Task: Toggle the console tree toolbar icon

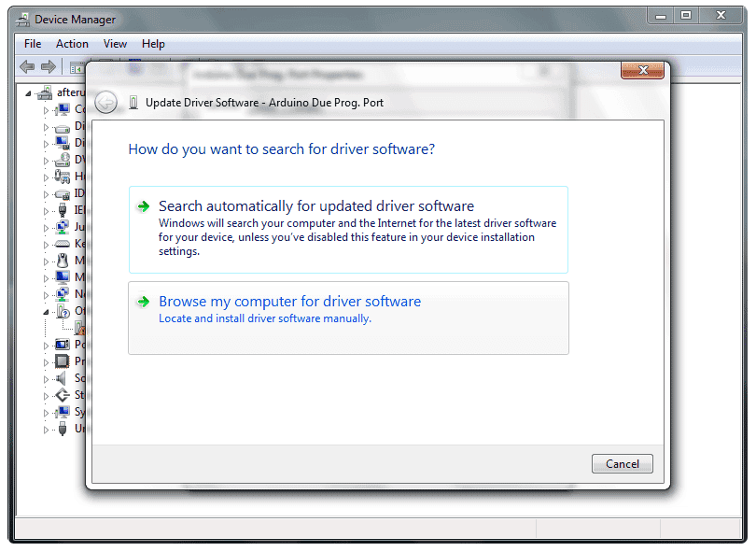Action: pyautogui.click(x=76, y=67)
